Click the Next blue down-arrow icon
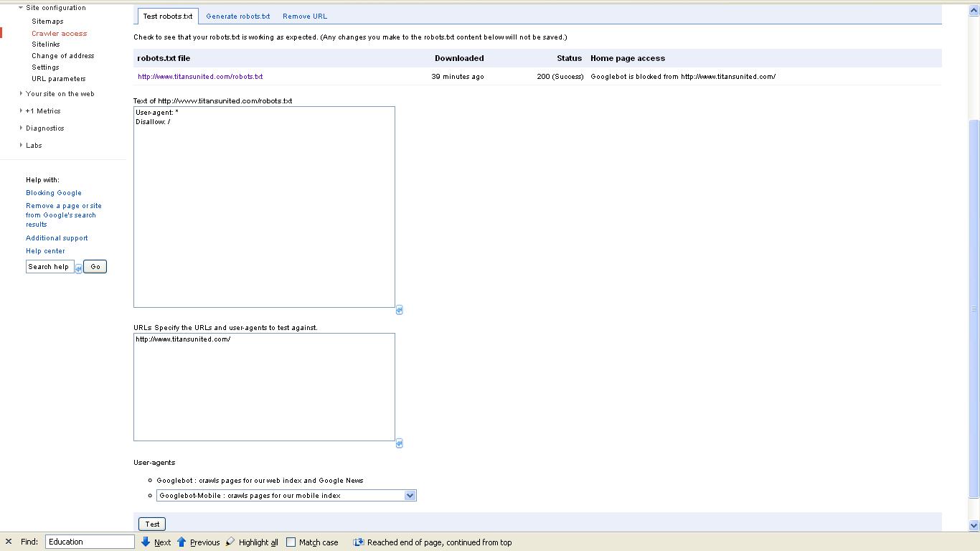Image resolution: width=980 pixels, height=551 pixels. point(146,542)
